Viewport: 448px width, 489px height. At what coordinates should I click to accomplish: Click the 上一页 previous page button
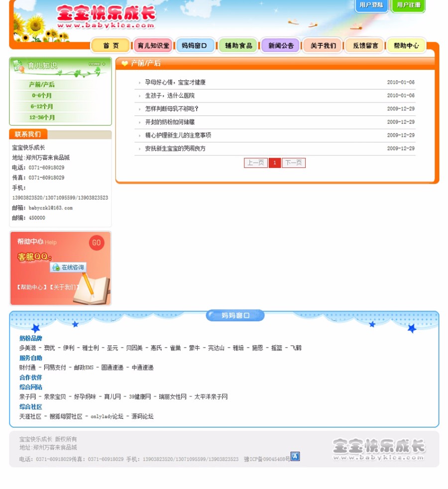point(256,163)
